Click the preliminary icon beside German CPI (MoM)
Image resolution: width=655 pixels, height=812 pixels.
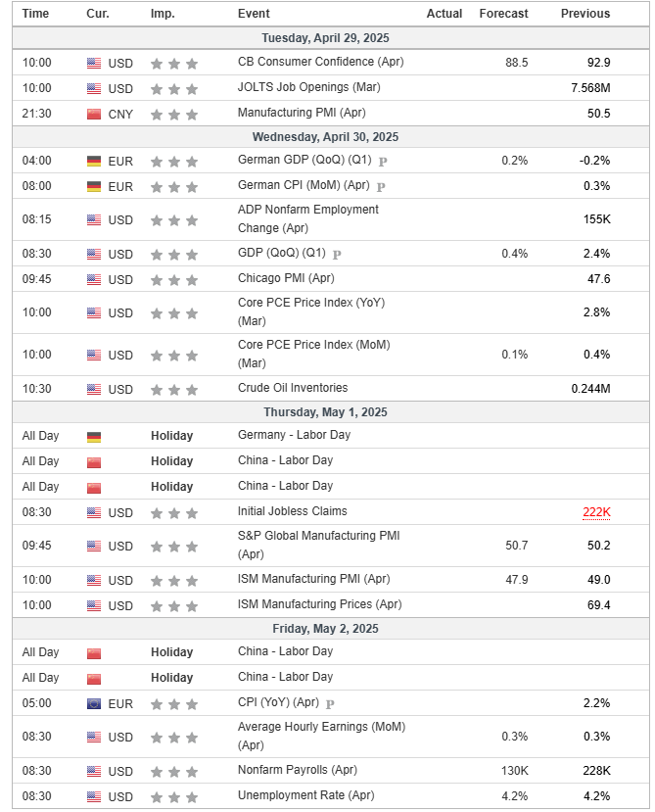[381, 187]
